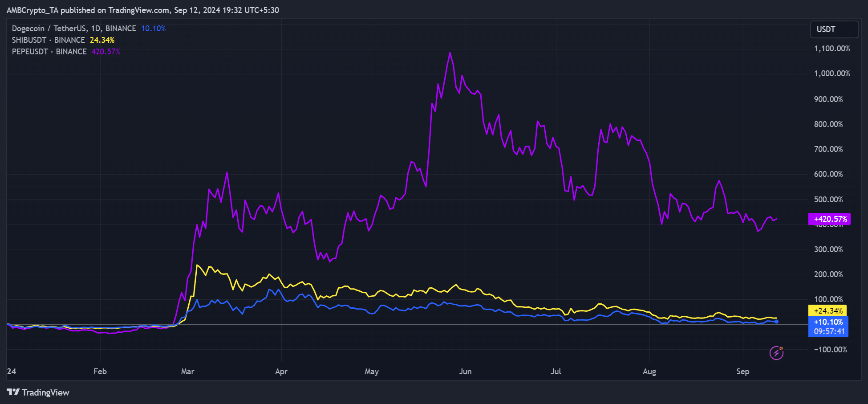Click the Jul date label

click(x=556, y=371)
